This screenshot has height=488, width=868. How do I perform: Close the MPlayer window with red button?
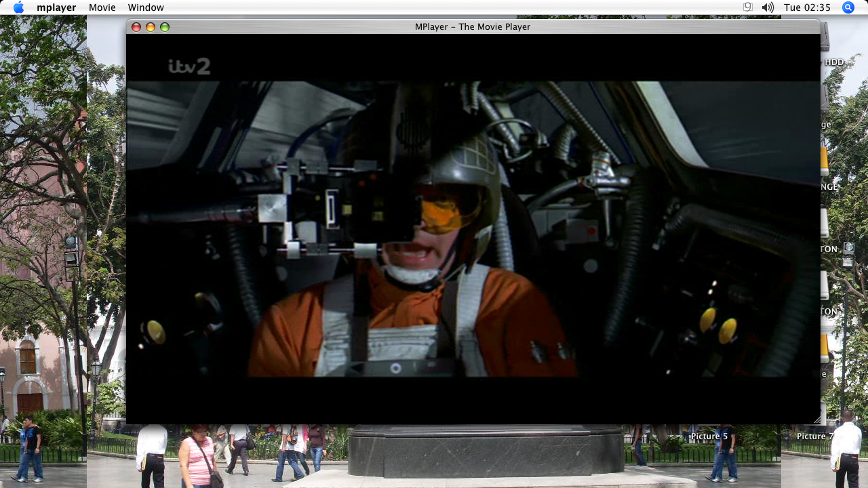point(136,27)
